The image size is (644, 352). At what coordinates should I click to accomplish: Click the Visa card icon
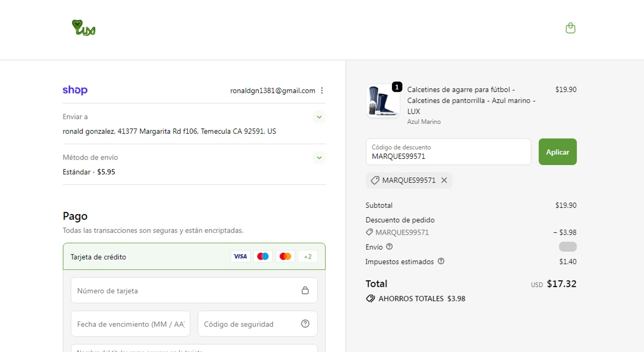pos(240,256)
